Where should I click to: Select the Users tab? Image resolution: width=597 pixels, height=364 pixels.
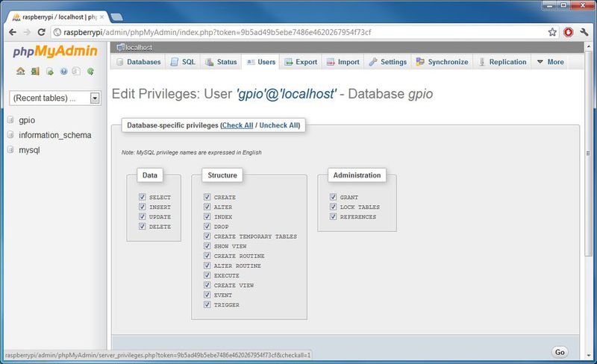[260, 62]
